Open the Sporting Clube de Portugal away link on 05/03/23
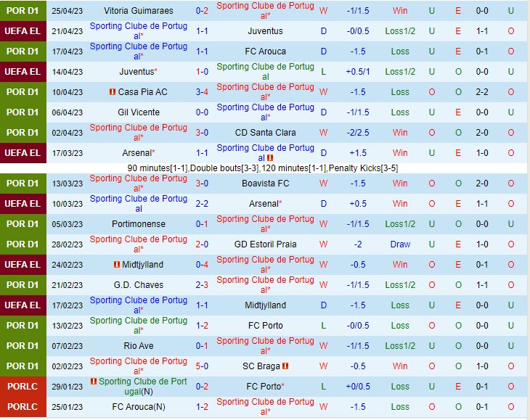This screenshot has width=530, height=420. click(x=265, y=224)
